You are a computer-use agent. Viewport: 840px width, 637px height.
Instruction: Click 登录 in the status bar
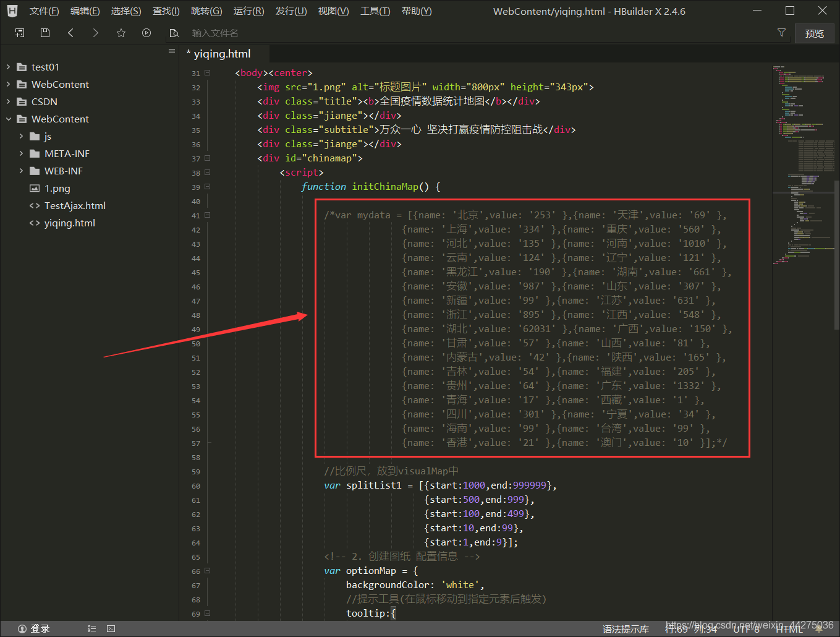point(40,628)
